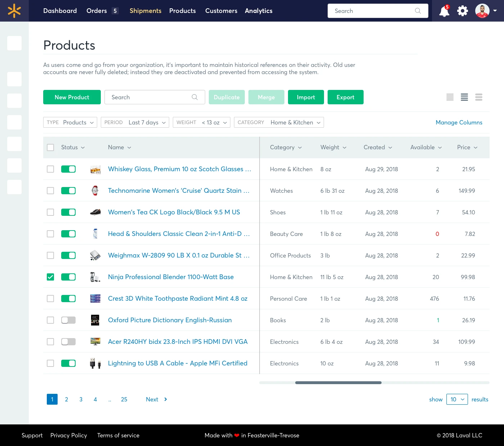Click the New Product button

(x=72, y=97)
